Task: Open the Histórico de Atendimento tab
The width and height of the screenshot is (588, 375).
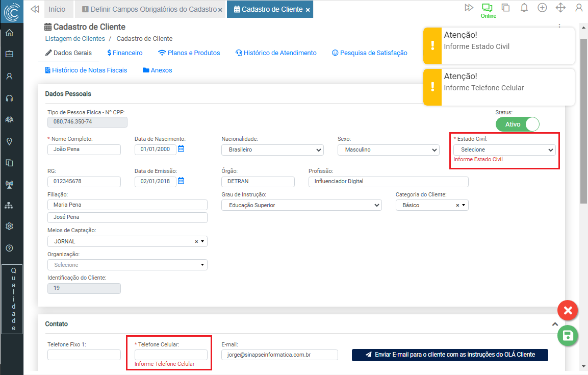Action: 276,53
